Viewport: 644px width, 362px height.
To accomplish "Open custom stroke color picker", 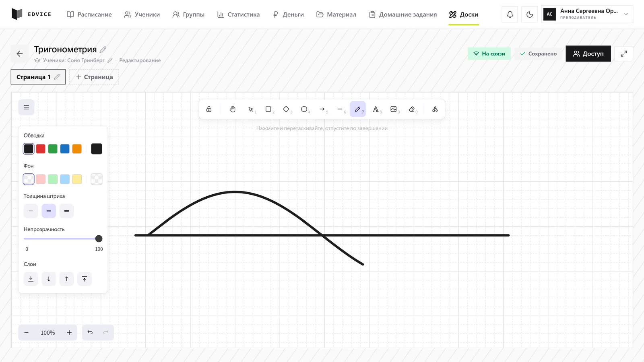I will coord(97,149).
